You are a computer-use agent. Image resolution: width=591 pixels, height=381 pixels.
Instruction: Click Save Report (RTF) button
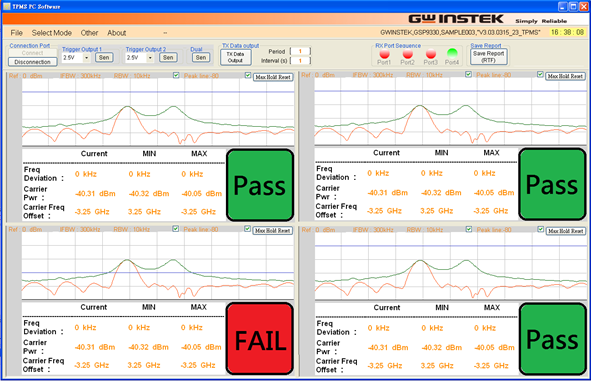(488, 57)
